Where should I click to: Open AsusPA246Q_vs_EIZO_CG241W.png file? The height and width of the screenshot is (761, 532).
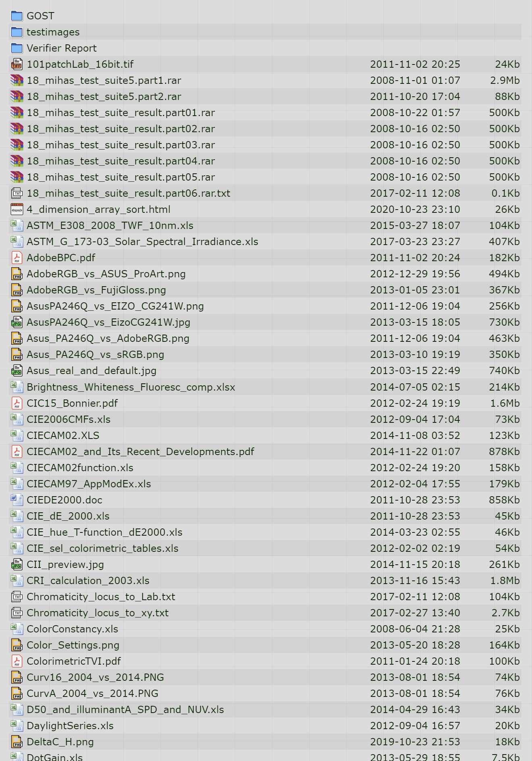tap(115, 306)
